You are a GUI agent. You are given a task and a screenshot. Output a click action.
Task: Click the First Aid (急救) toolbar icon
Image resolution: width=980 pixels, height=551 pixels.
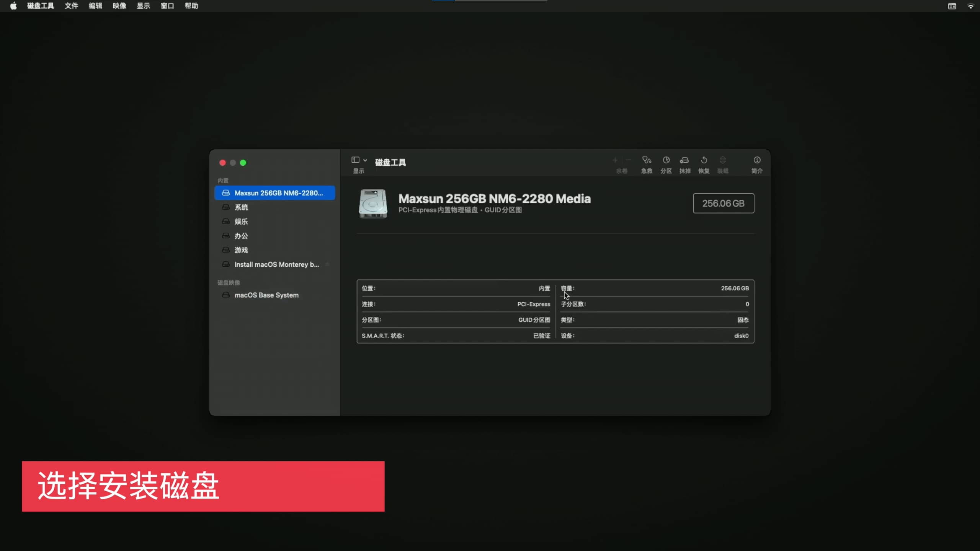[647, 160]
